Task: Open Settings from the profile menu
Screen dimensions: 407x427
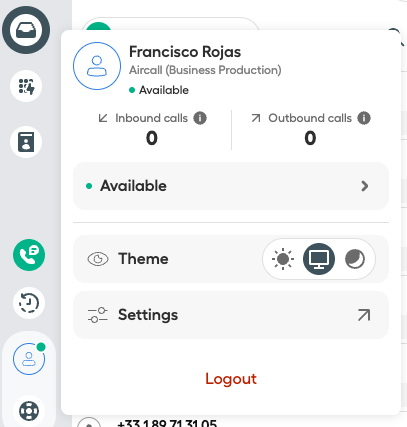Action: 231,315
